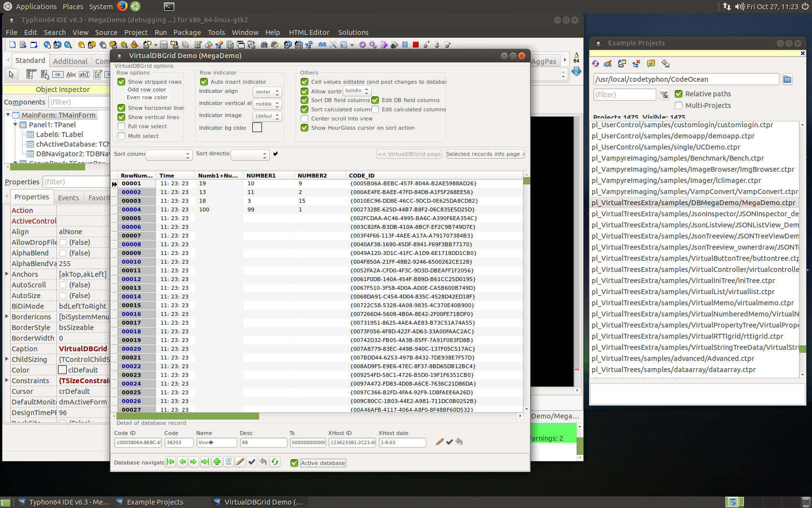Image resolution: width=812 pixels, height=508 pixels.
Task: Open the Package menu
Action: point(187,32)
